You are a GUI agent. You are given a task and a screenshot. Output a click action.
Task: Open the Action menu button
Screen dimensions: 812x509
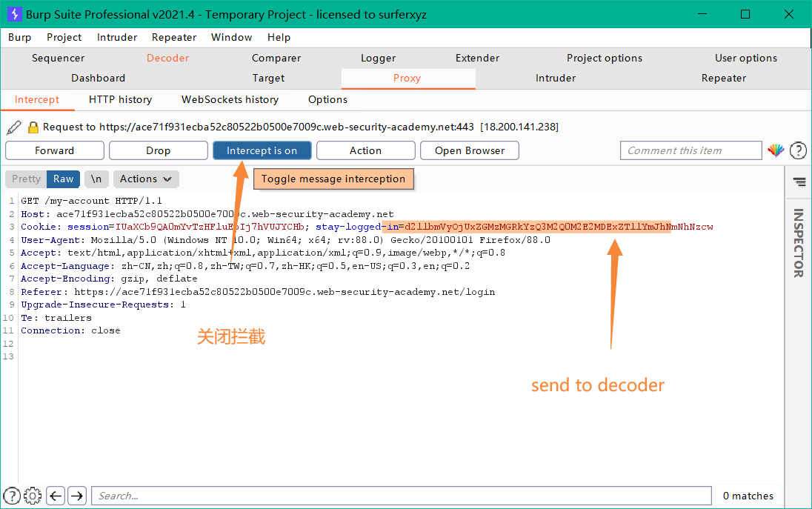click(x=365, y=150)
